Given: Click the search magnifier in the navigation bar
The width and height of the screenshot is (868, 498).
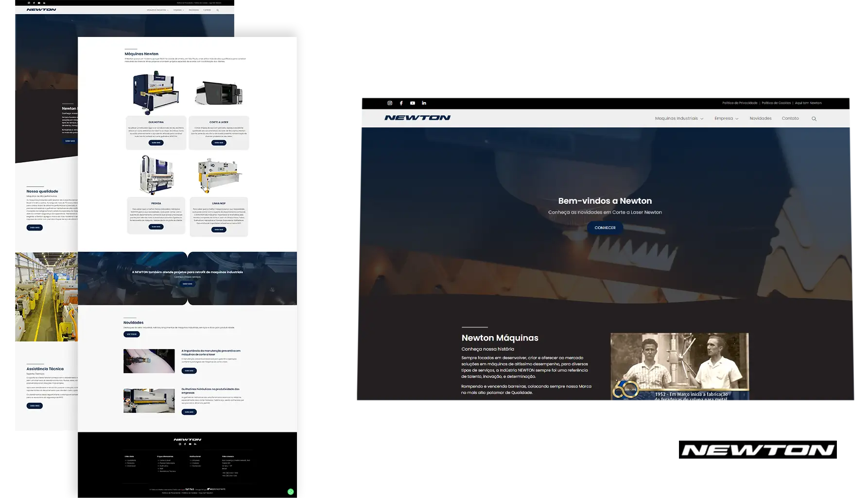Looking at the screenshot, I should (814, 119).
